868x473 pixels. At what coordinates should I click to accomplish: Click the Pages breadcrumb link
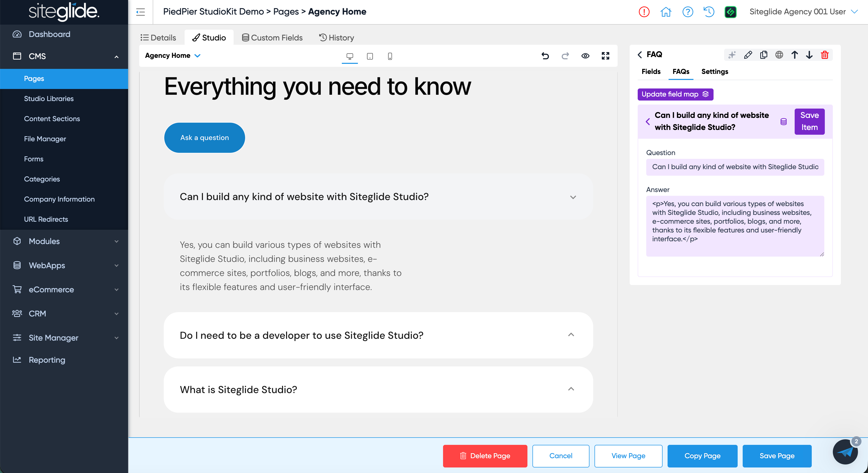[x=286, y=12]
